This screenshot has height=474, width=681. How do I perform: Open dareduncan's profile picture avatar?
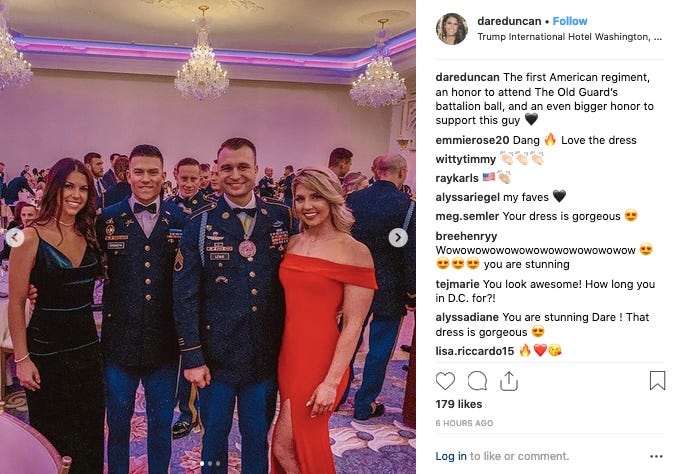click(452, 29)
